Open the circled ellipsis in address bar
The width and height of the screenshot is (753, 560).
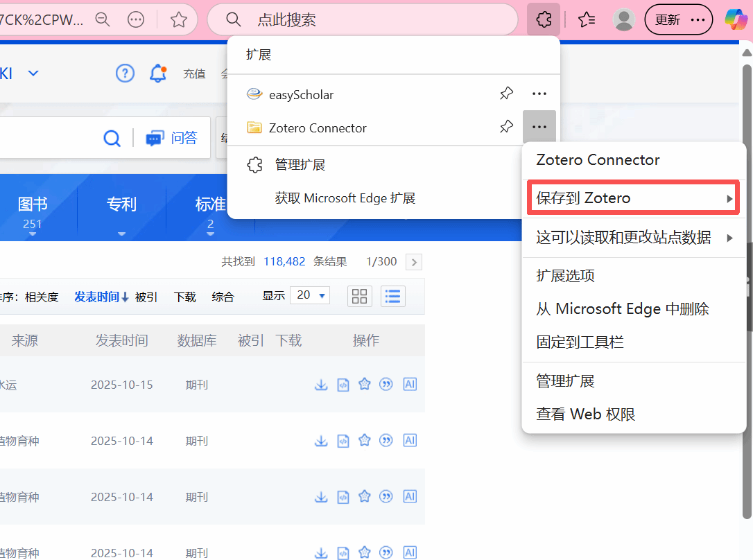click(x=136, y=19)
